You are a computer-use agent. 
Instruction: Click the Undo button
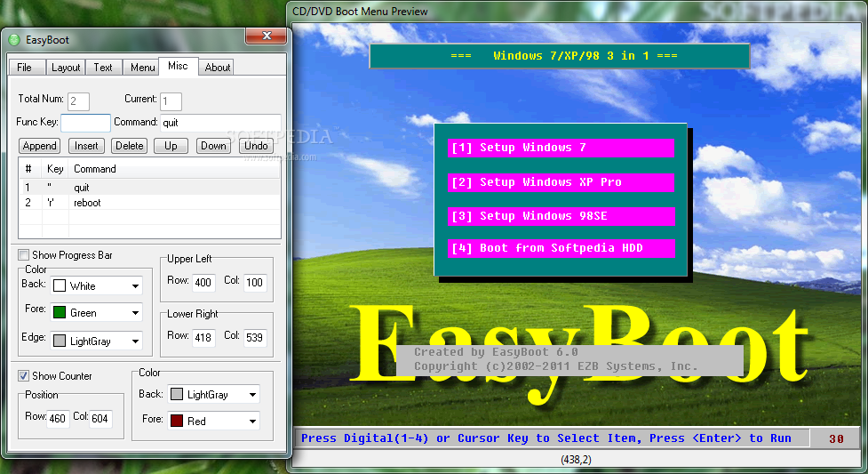256,146
